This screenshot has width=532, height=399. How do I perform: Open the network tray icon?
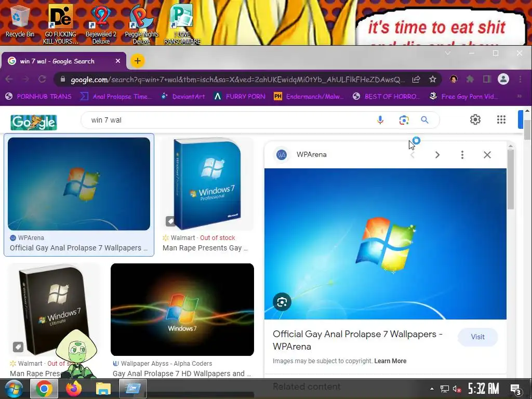444,389
